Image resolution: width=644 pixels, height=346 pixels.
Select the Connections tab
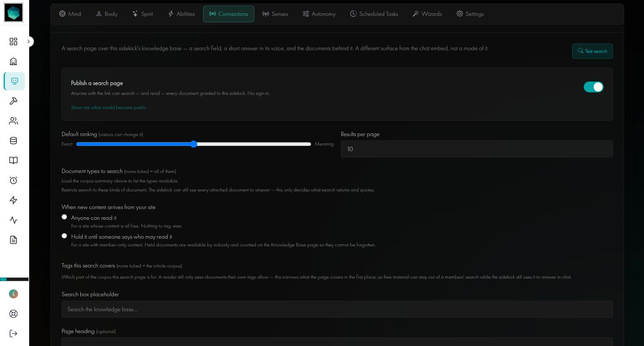point(228,14)
